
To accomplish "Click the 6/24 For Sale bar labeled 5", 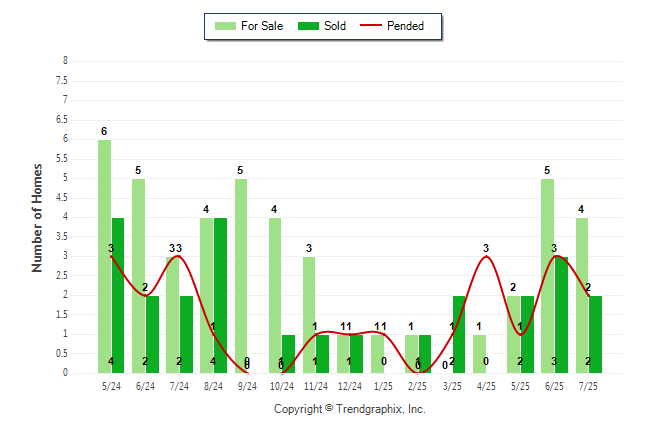I will pyautogui.click(x=138, y=276).
